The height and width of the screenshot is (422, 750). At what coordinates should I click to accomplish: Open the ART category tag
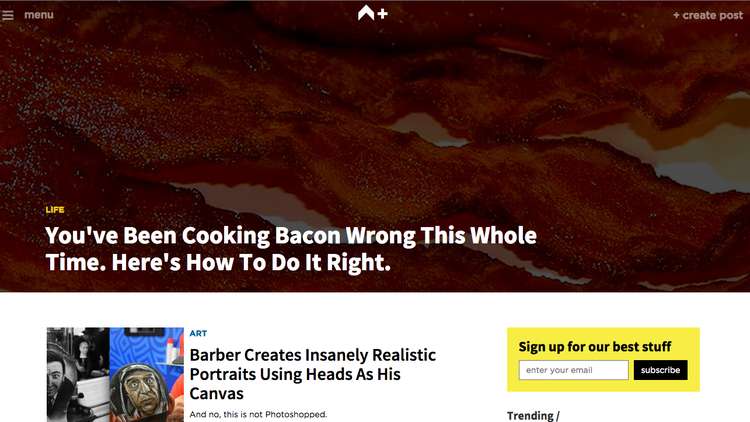click(x=198, y=333)
